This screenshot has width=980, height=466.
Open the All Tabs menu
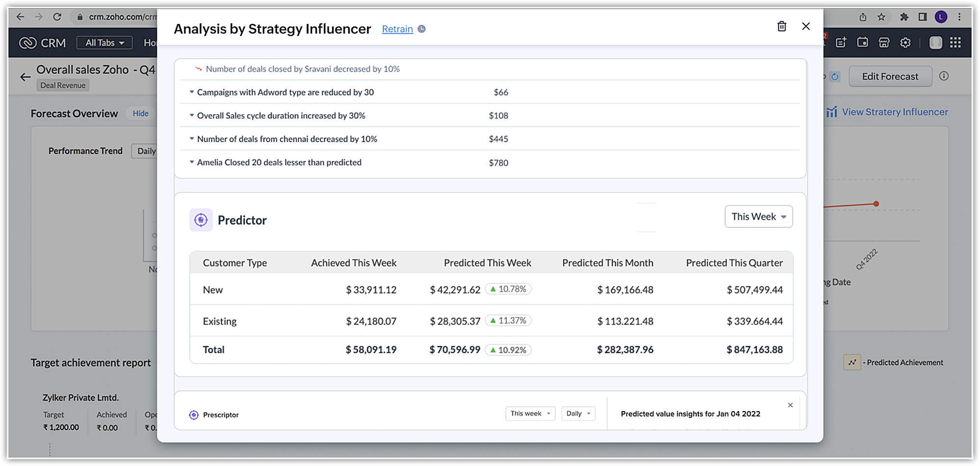point(104,43)
